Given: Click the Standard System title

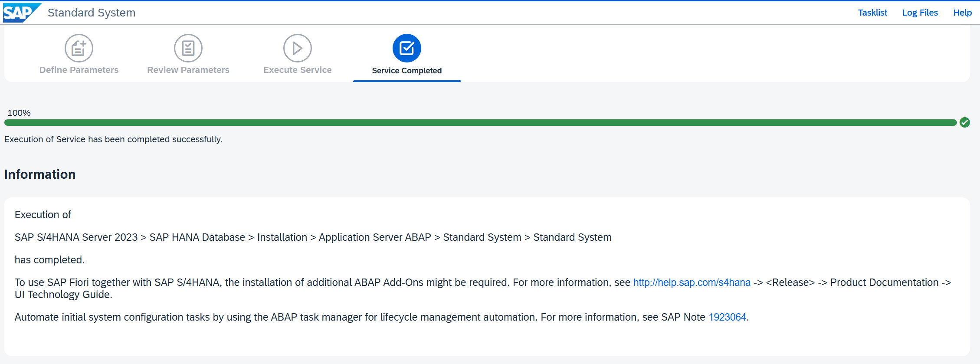Looking at the screenshot, I should [92, 13].
